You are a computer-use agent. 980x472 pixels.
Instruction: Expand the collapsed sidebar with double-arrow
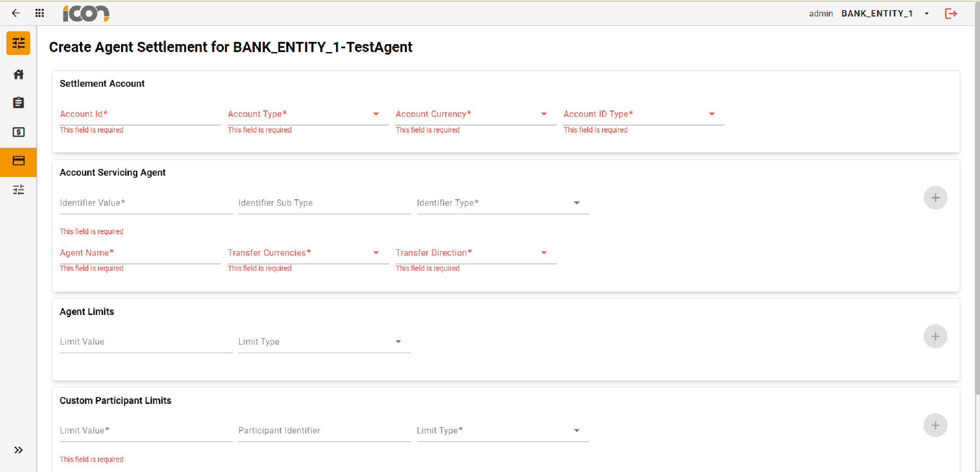[18, 450]
